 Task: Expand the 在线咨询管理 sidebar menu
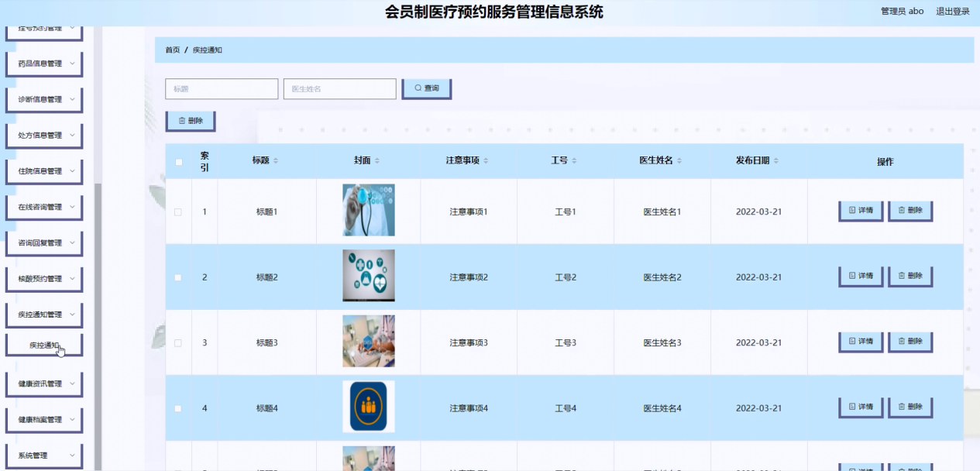[x=44, y=208]
